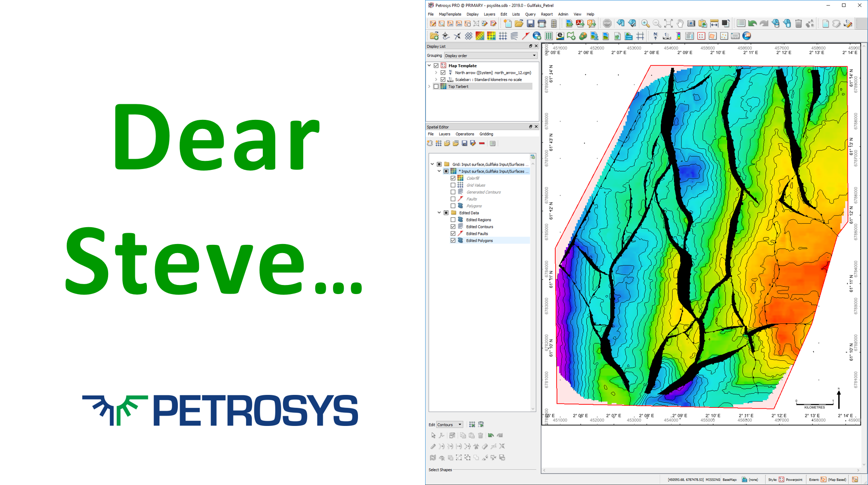Click the run gridding icon beside the Edit dropdown

(472, 425)
